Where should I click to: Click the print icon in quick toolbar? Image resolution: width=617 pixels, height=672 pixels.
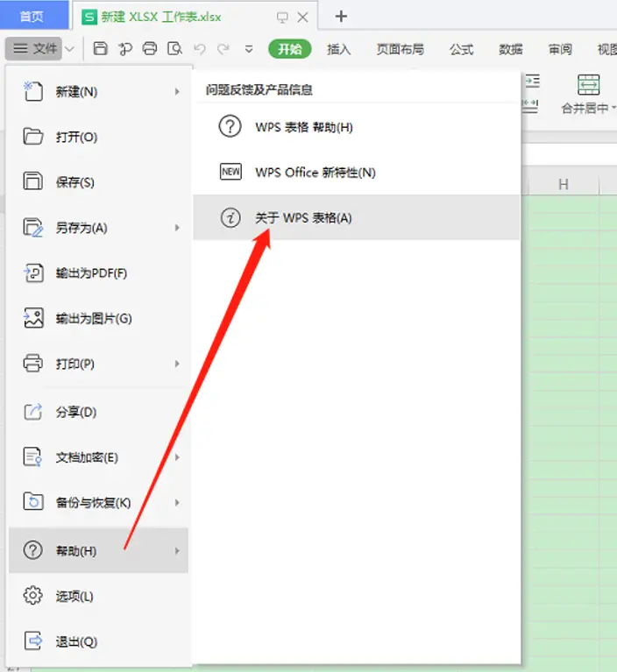pyautogui.click(x=150, y=48)
